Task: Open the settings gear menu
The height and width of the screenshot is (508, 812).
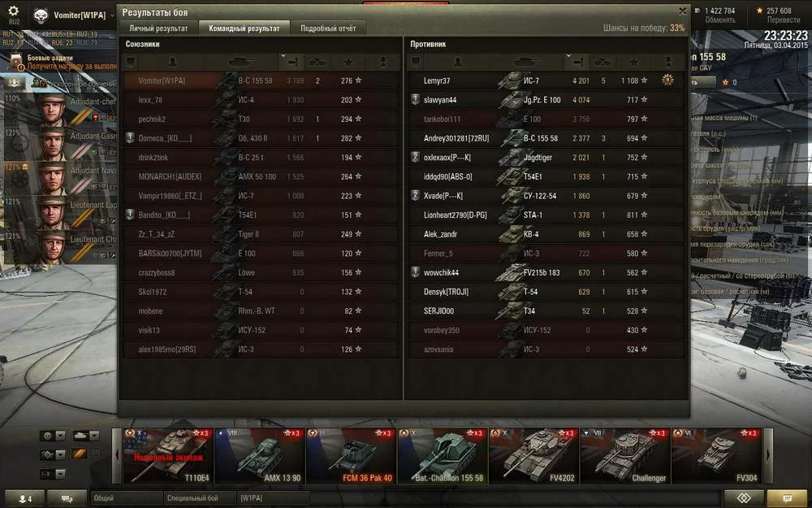Action: coord(14,11)
